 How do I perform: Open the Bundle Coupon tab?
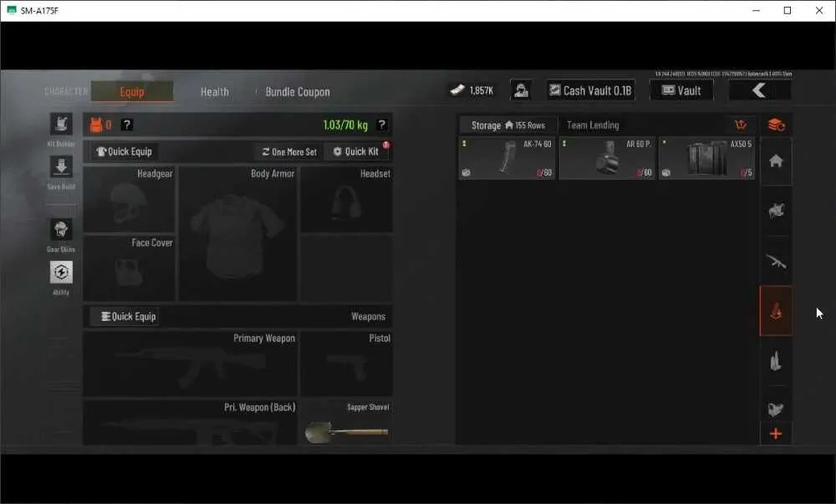(298, 92)
